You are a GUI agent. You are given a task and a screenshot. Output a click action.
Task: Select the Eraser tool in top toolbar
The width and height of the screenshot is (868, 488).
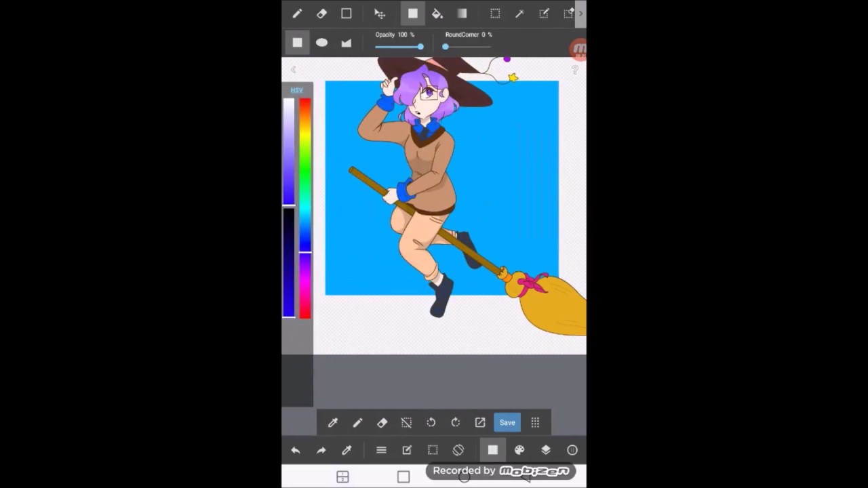[321, 14]
